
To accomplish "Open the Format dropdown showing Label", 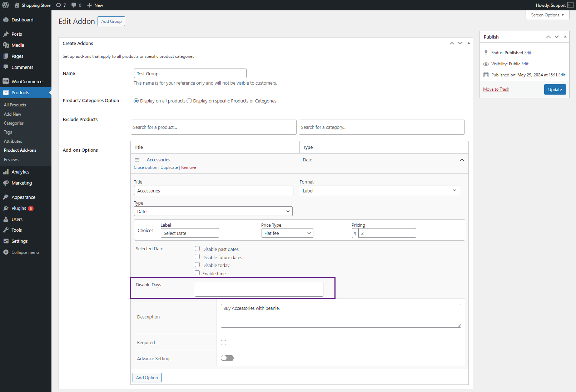I will (x=379, y=191).
